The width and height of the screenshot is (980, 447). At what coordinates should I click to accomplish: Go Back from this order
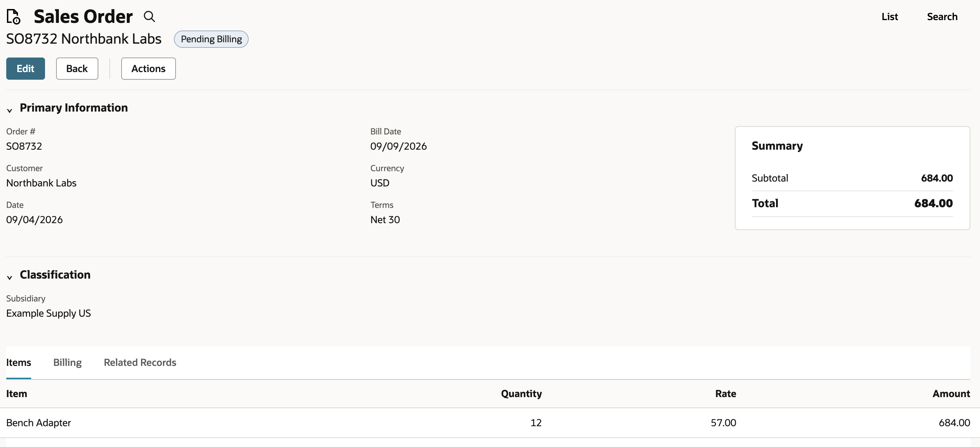pyautogui.click(x=77, y=69)
